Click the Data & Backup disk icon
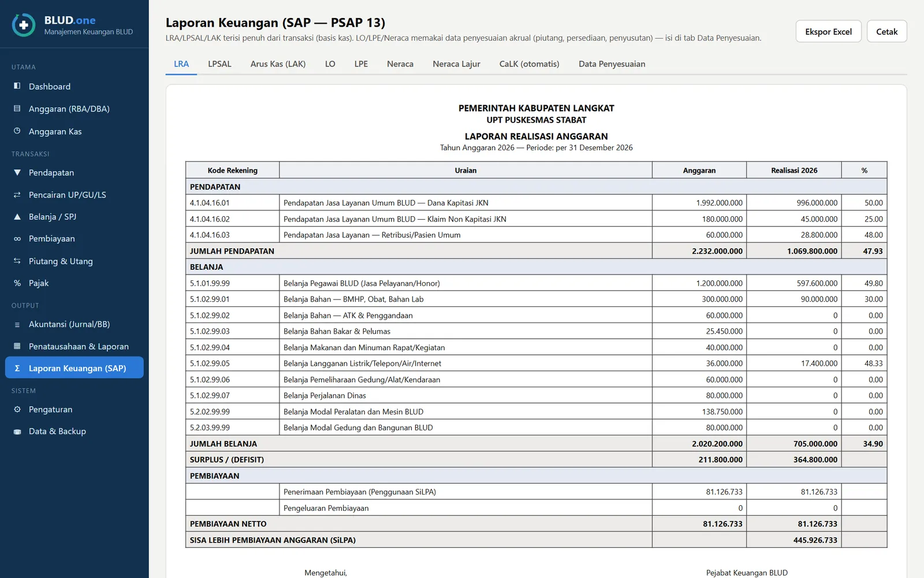Viewport: 924px width, 578px height. tap(17, 431)
